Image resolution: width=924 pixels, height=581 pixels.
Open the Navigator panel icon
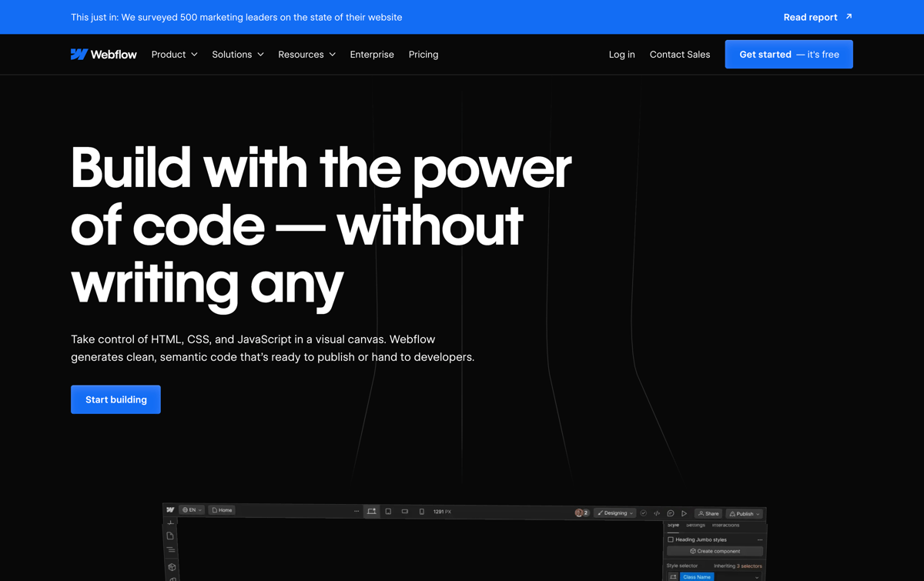click(x=170, y=549)
